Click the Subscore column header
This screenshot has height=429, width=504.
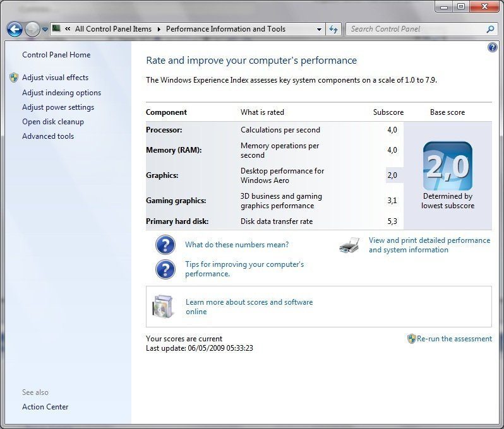[x=388, y=112]
